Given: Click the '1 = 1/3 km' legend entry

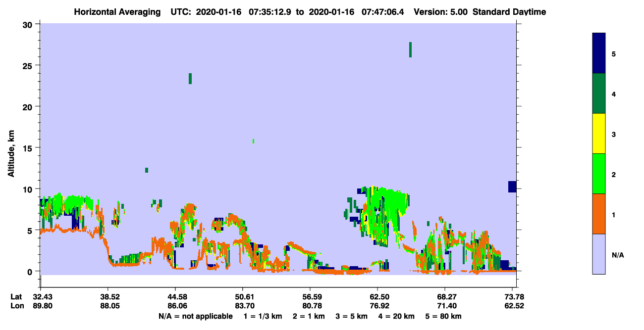Looking at the screenshot, I should click(x=263, y=316).
